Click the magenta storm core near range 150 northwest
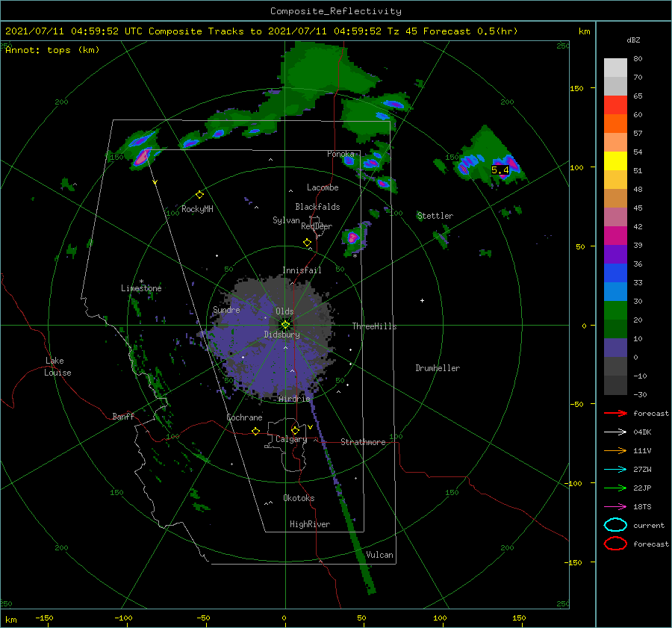672x628 pixels. (142, 157)
